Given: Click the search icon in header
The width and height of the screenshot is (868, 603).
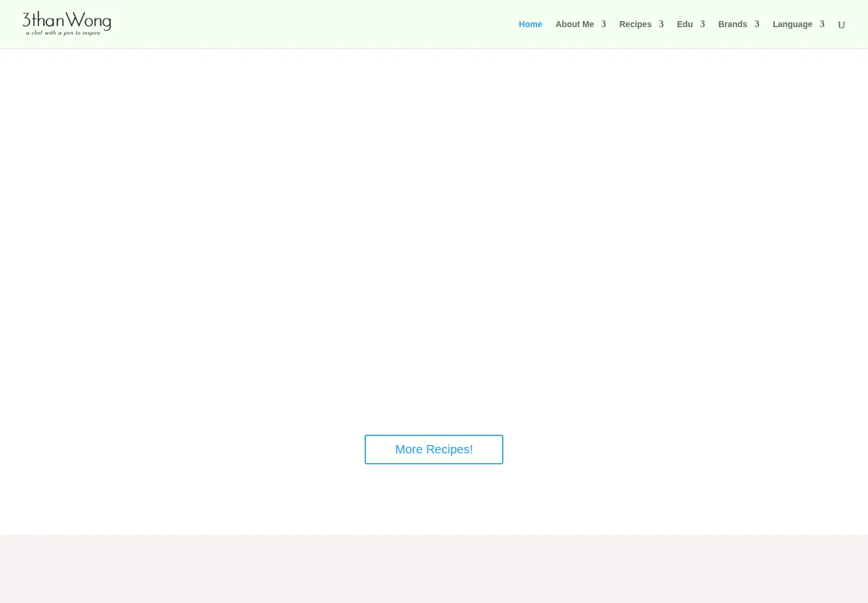Looking at the screenshot, I should point(841,25).
